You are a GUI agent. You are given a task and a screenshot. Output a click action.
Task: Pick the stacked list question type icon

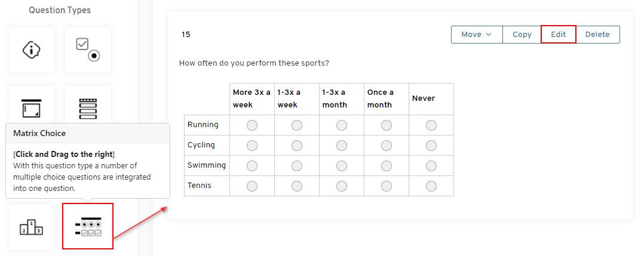(x=88, y=109)
